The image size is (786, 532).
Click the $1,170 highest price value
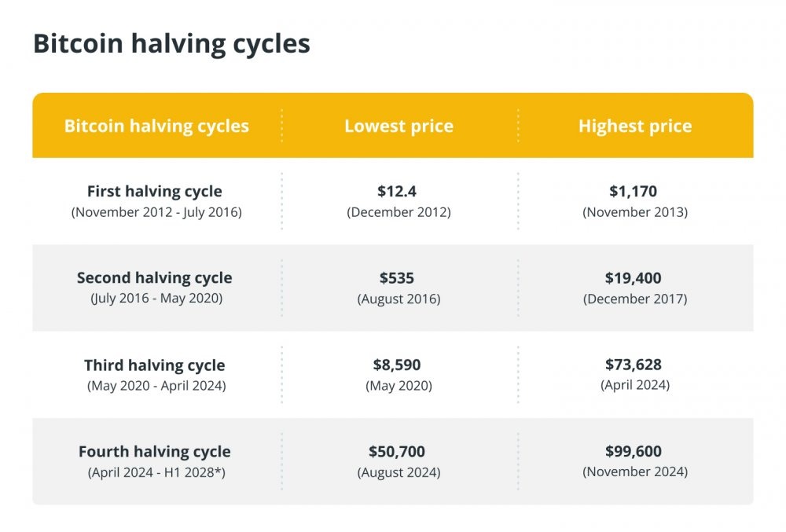coord(634,191)
